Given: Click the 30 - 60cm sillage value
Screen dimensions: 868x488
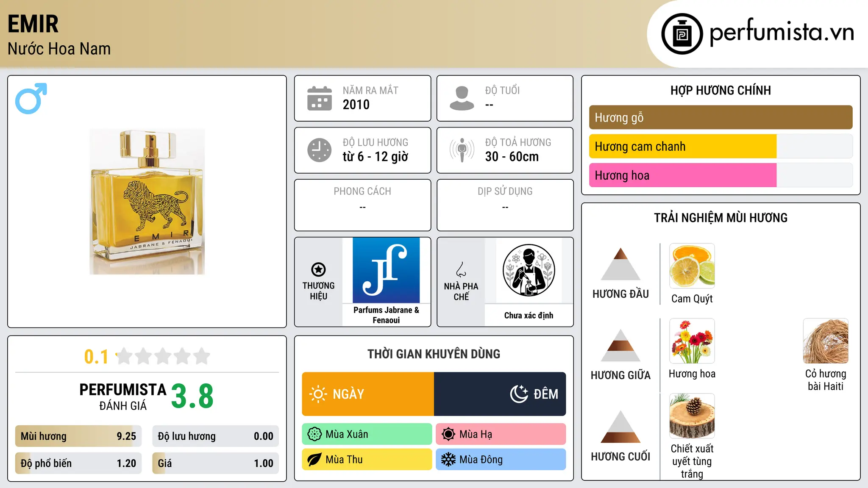Looking at the screenshot, I should pos(512,157).
